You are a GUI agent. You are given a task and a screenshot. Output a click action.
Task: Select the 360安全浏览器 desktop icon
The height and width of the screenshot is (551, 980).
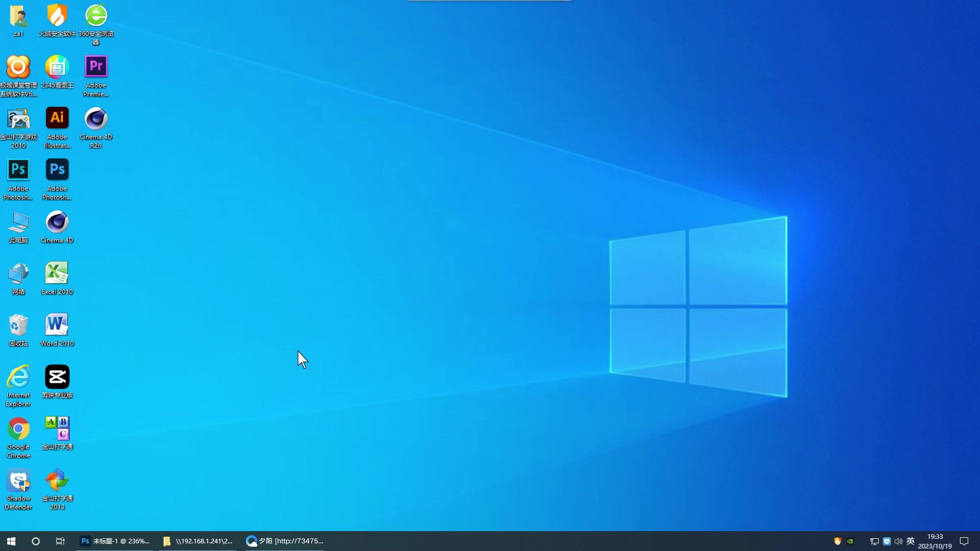(x=96, y=24)
